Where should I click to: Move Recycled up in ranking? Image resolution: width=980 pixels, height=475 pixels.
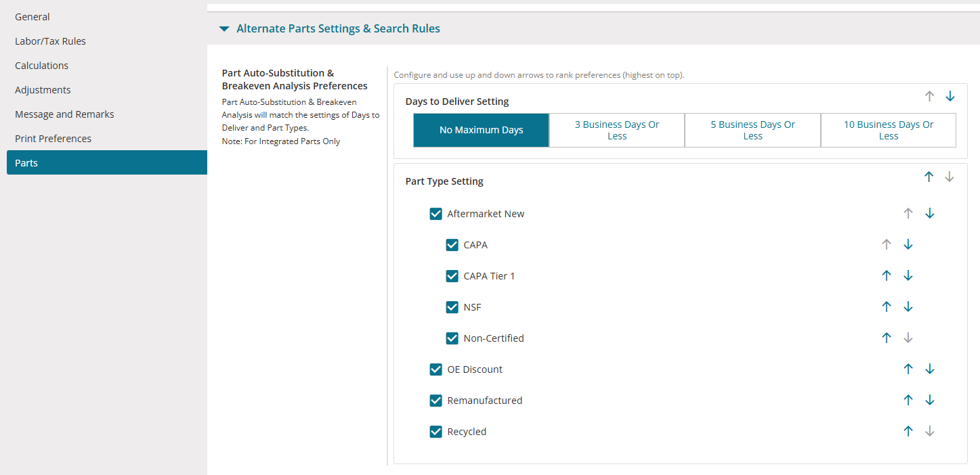[x=908, y=432]
